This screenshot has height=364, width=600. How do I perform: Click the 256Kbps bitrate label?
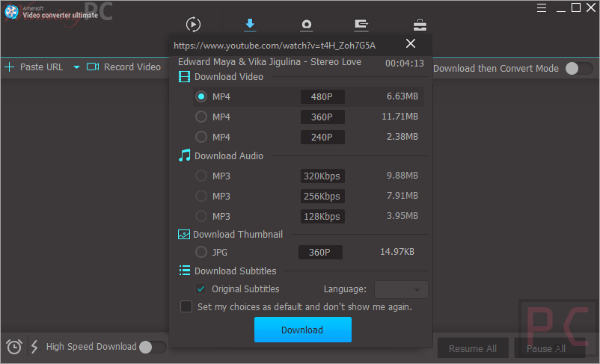(x=322, y=196)
